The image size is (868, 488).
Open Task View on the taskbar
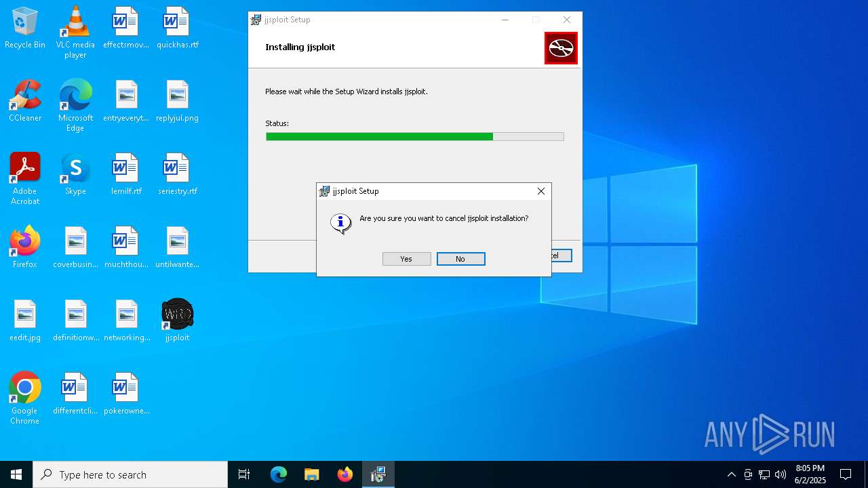[244, 474]
